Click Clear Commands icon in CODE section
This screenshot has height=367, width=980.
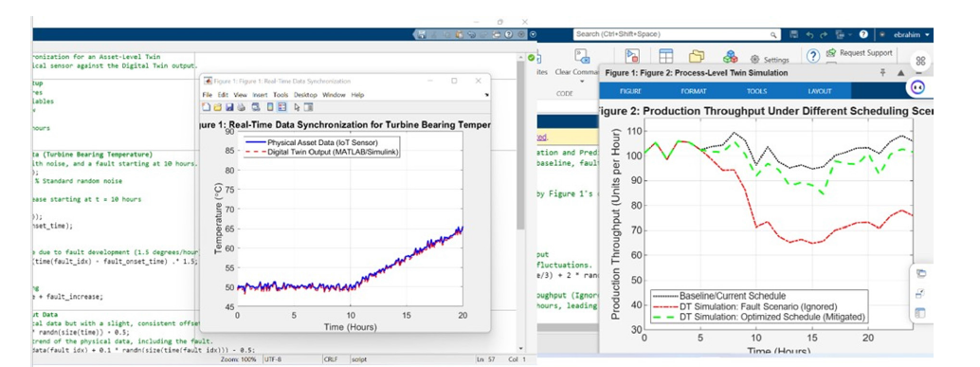[x=583, y=56]
